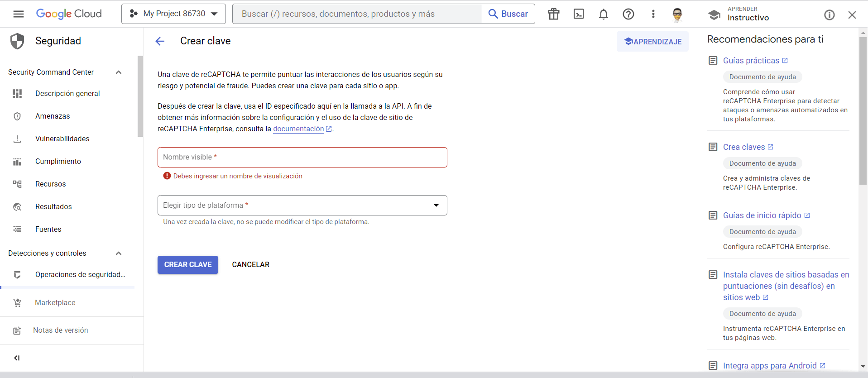Activate the Cloud Shell terminal icon
868x378 pixels.
coord(579,14)
